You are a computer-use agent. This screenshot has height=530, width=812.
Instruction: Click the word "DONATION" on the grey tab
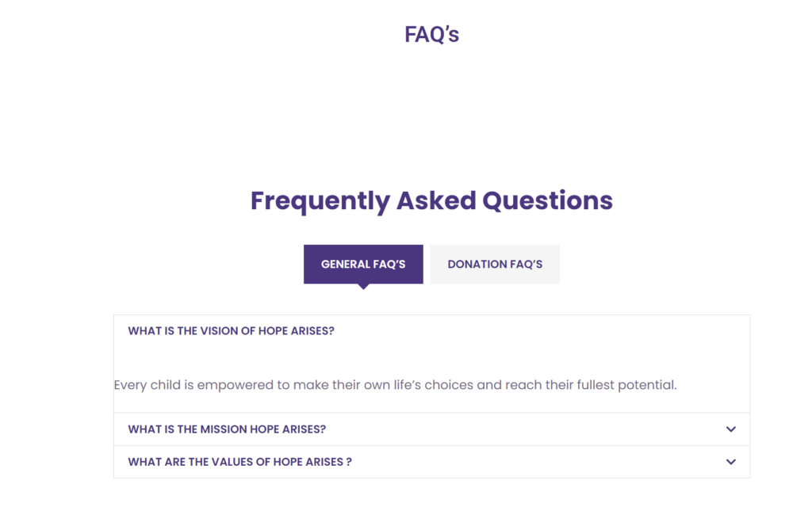(x=476, y=264)
